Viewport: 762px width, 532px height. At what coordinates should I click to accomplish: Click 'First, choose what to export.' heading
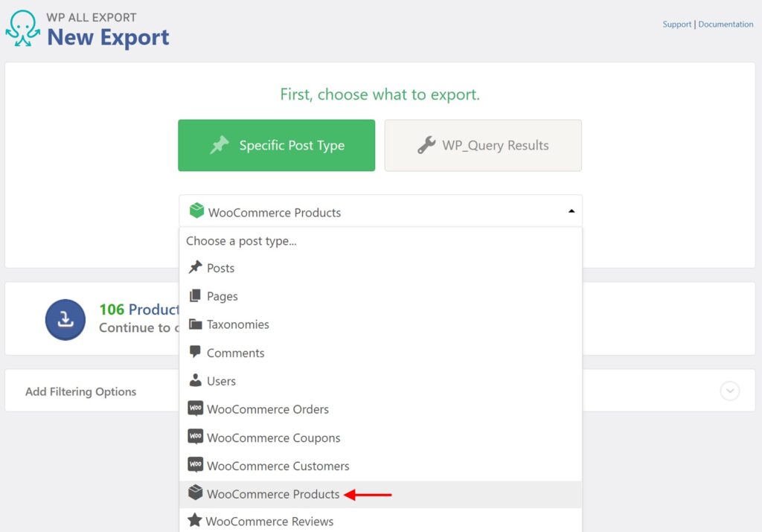point(380,94)
